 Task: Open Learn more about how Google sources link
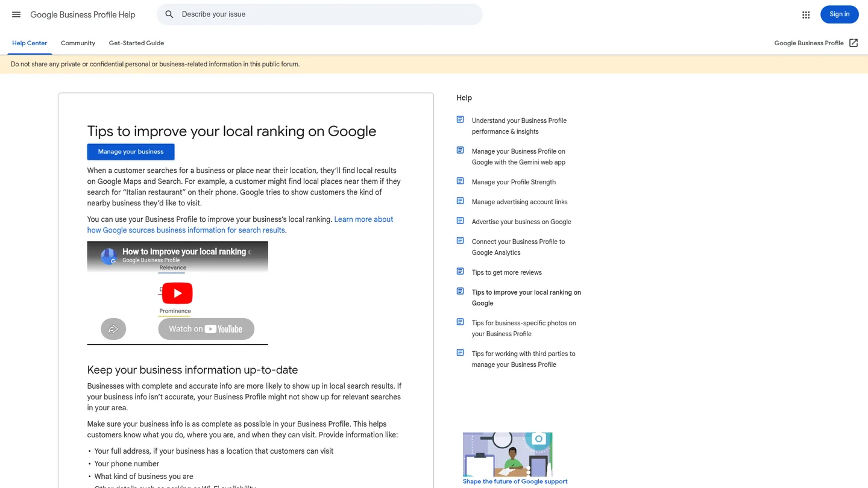pyautogui.click(x=240, y=225)
